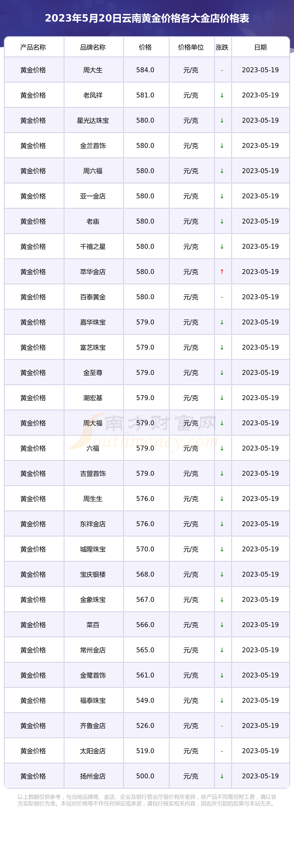Click the dash indicator for 周大生
Screen dimensions: 294x868
(x=222, y=70)
